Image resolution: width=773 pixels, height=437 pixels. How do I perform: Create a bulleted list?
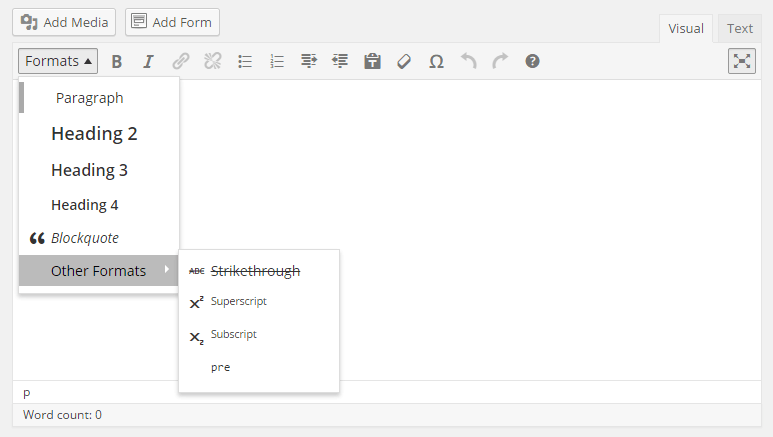pos(245,62)
